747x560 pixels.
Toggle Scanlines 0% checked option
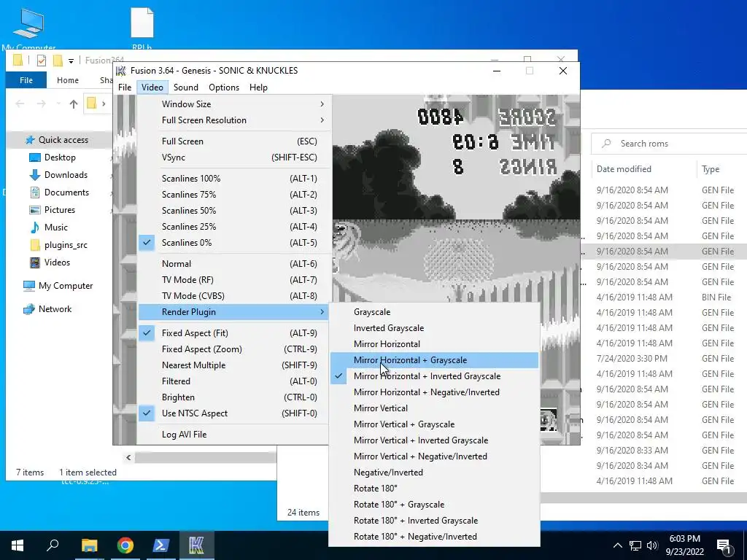pos(233,243)
